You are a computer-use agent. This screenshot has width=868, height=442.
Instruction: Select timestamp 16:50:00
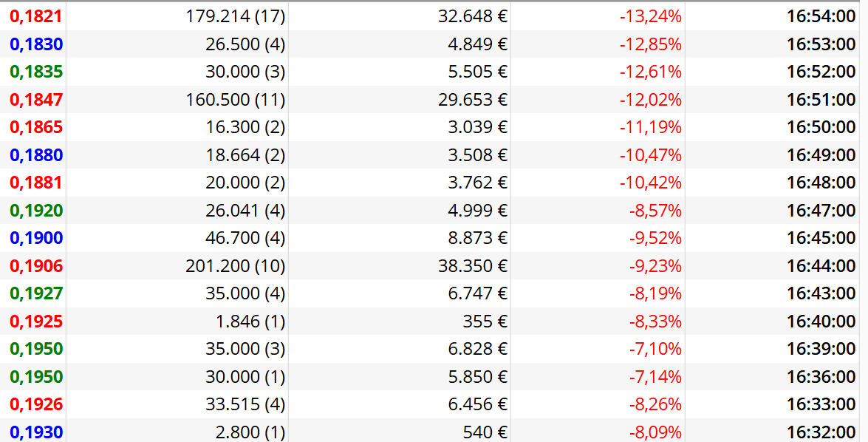[x=821, y=127]
